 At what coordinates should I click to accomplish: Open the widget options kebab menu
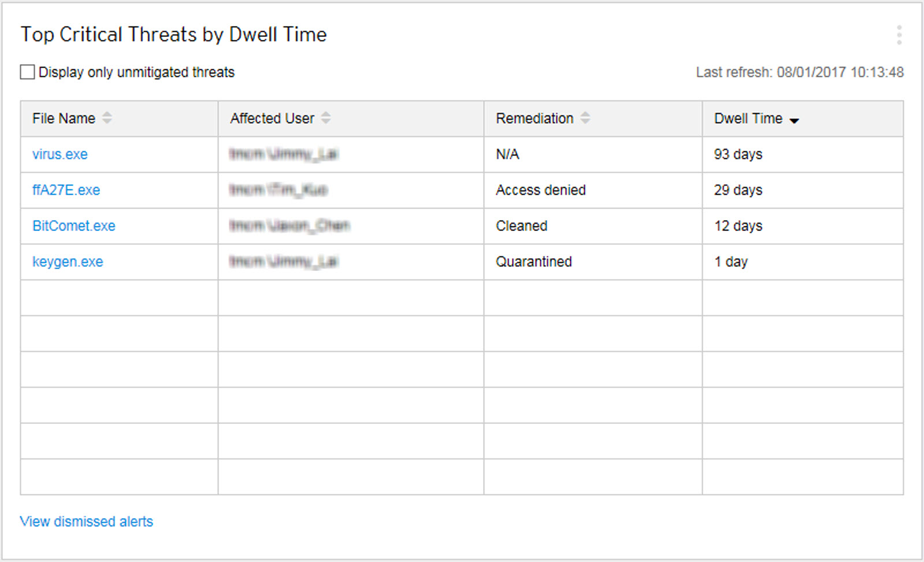[899, 35]
